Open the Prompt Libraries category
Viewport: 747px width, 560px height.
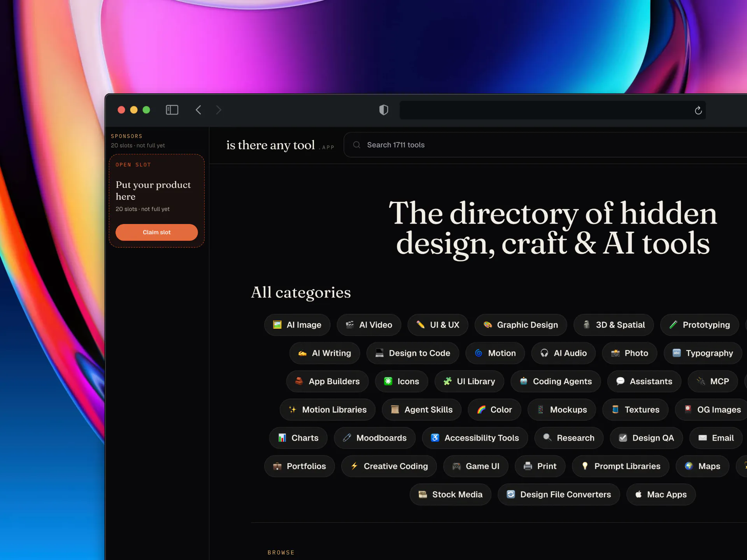621,466
